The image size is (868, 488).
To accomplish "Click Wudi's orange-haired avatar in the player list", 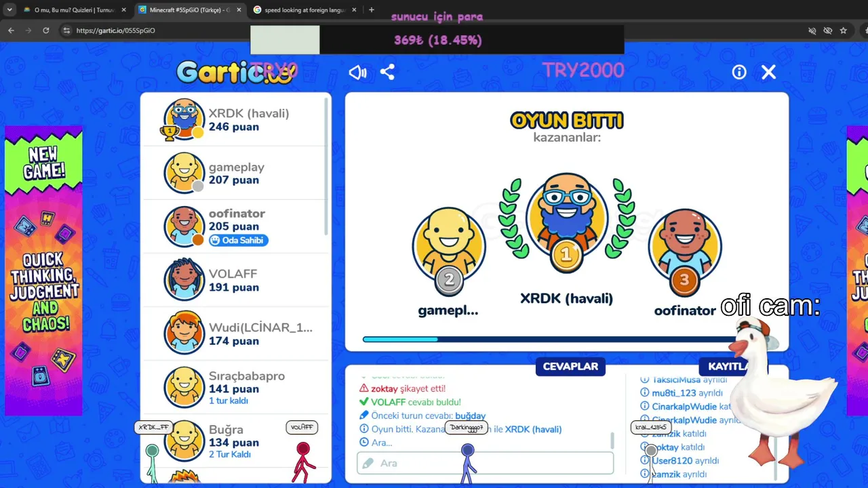I will pyautogui.click(x=184, y=333).
